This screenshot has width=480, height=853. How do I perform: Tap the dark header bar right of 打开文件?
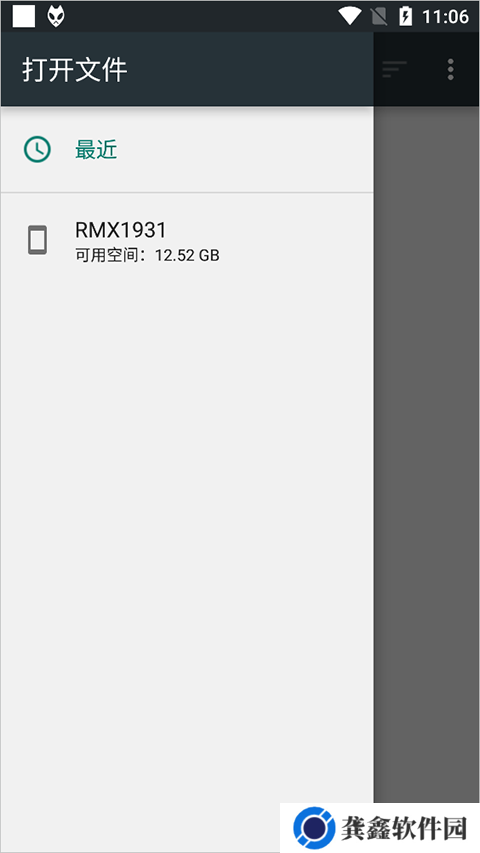pyautogui.click(x=250, y=69)
